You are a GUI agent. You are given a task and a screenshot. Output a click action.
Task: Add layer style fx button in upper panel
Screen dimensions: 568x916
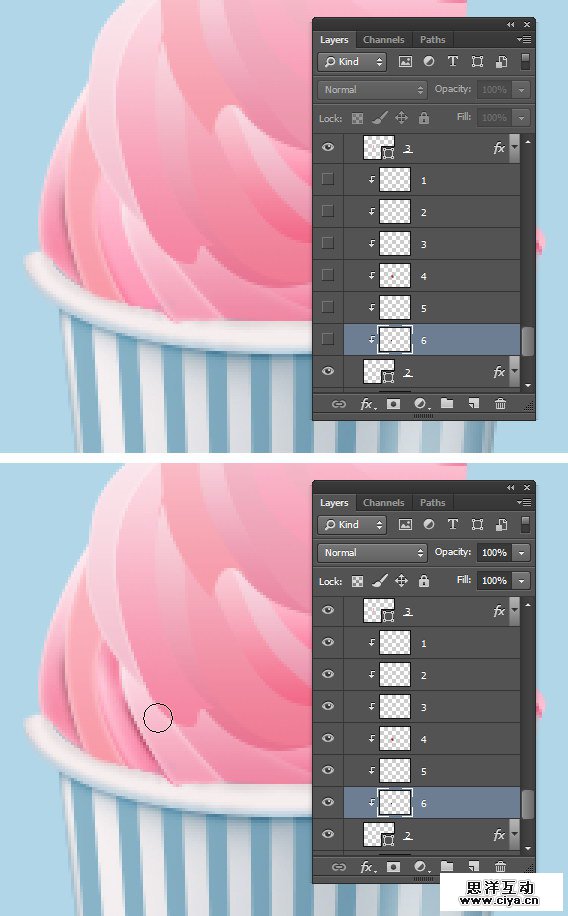click(x=368, y=404)
